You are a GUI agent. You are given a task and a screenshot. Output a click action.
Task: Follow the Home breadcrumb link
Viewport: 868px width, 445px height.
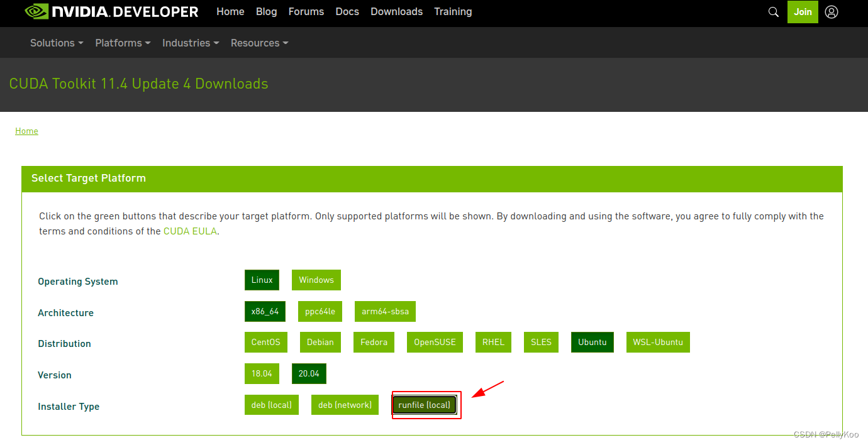26,131
